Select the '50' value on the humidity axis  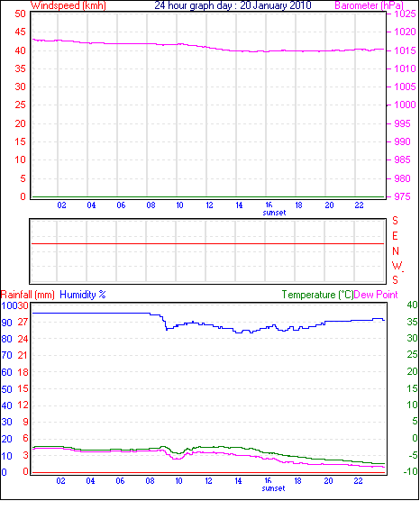tap(6, 389)
